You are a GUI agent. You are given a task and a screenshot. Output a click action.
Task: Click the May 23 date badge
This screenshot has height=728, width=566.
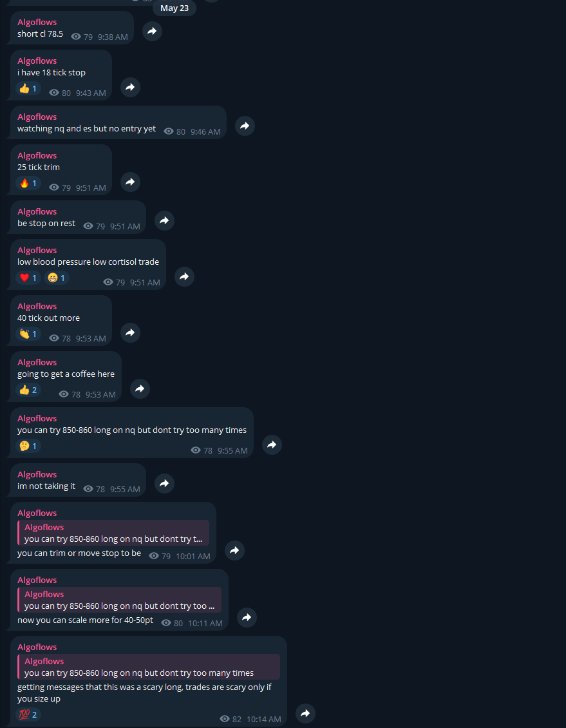point(175,8)
